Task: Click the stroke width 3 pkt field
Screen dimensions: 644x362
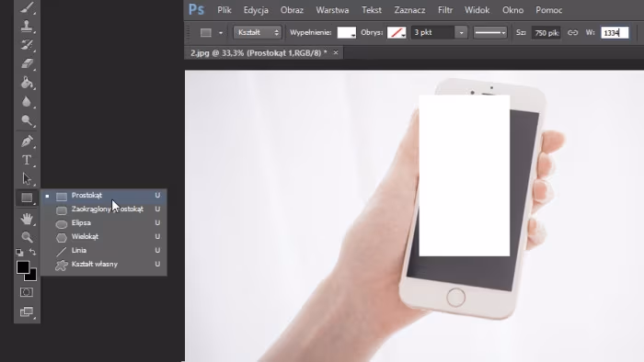Action: (x=433, y=32)
